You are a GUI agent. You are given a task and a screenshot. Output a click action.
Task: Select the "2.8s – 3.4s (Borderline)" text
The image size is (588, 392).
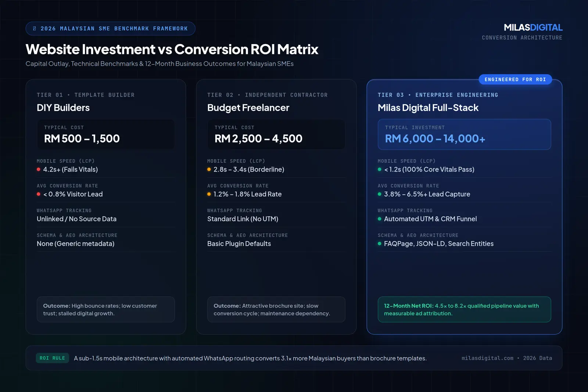pos(249,169)
